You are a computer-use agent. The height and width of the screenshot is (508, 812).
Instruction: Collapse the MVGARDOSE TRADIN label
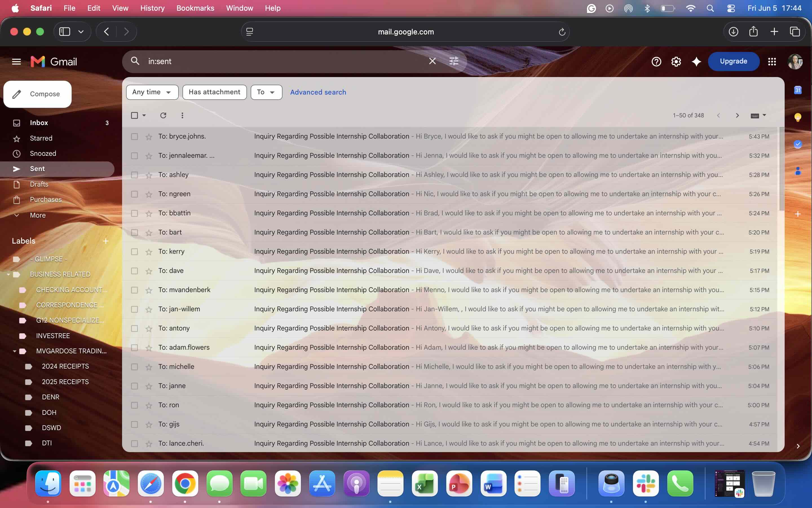click(x=14, y=351)
